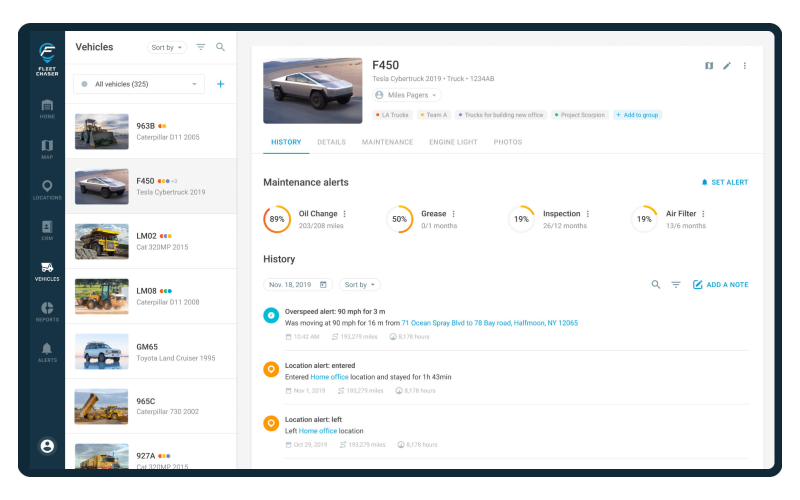The height and width of the screenshot is (500, 800).
Task: Edit F450 with the pencil icon
Action: (x=727, y=66)
